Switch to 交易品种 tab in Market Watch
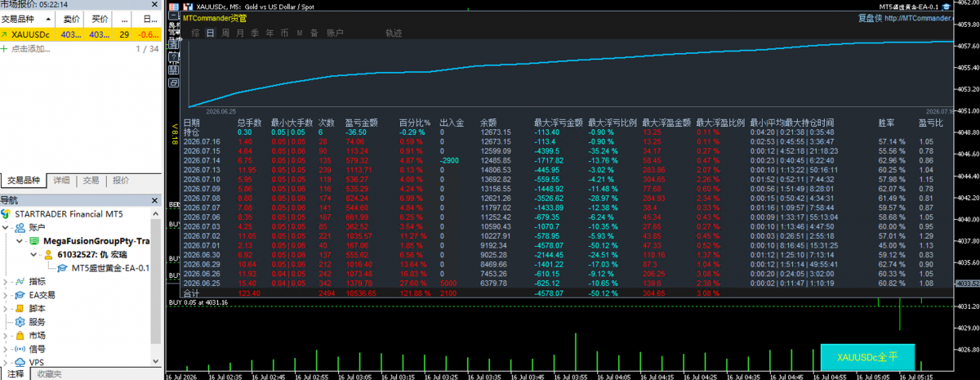Image resolution: width=980 pixels, height=380 pixels. [x=24, y=180]
